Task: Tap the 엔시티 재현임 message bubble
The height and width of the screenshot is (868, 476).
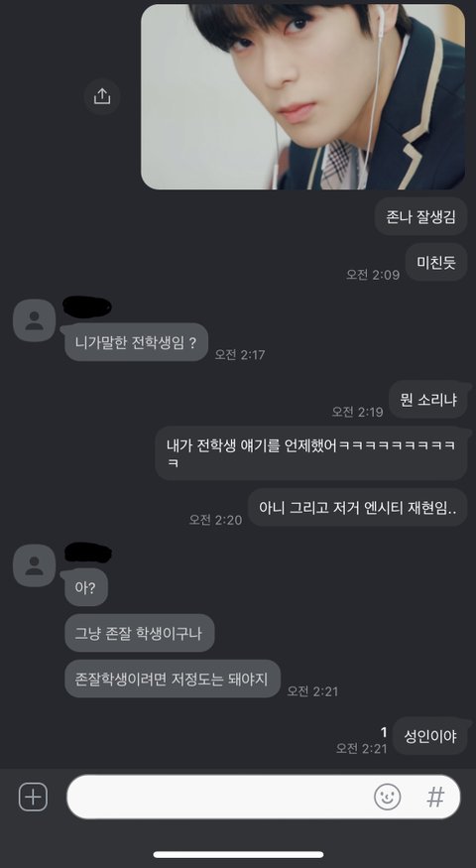Action: pyautogui.click(x=357, y=507)
